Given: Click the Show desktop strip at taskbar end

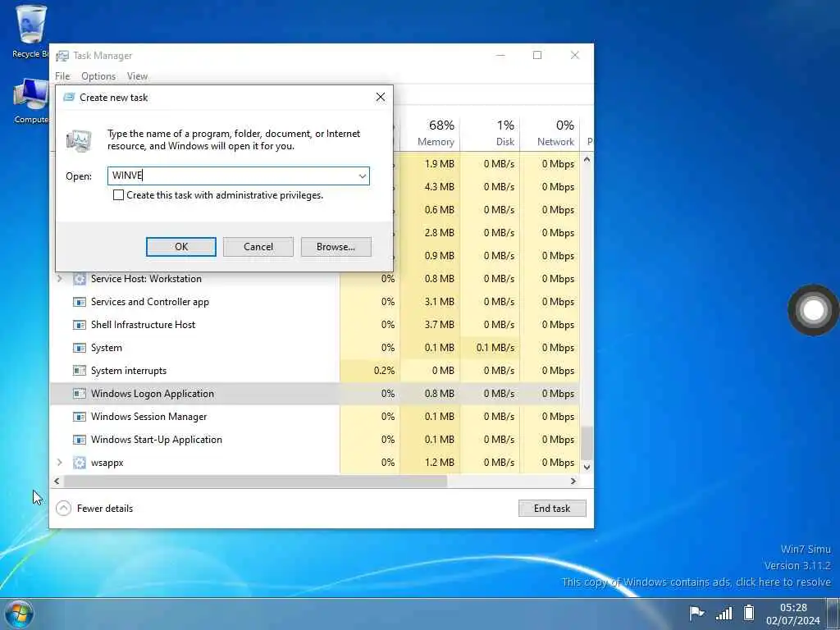Looking at the screenshot, I should coord(833,614).
